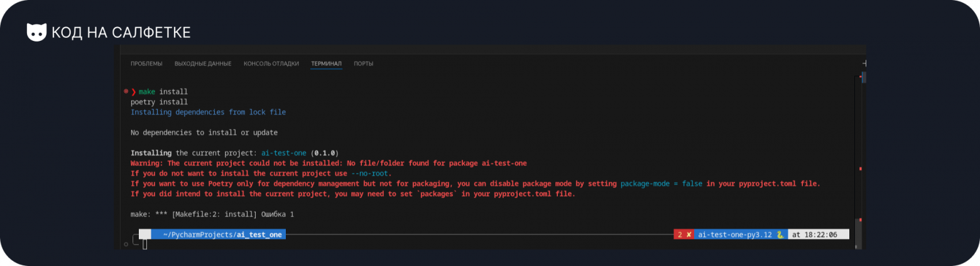Click the white prompt block before the path
This screenshot has height=266, width=980.
point(145,235)
